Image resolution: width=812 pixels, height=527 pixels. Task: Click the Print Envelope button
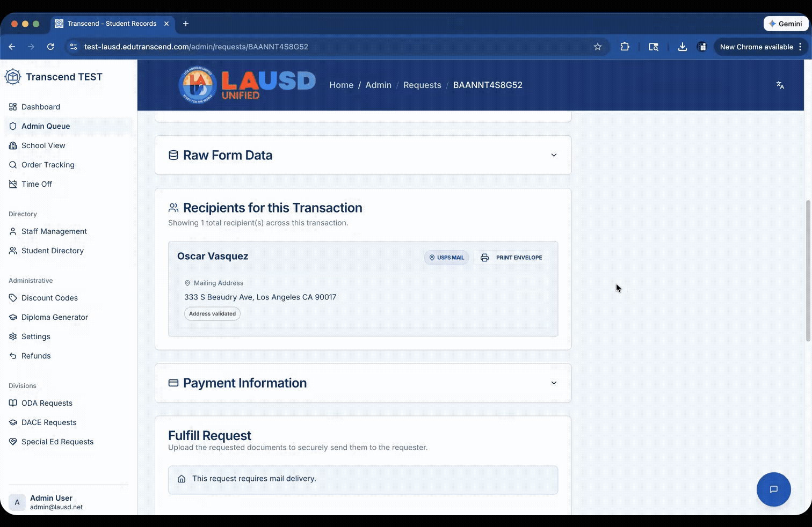511,258
